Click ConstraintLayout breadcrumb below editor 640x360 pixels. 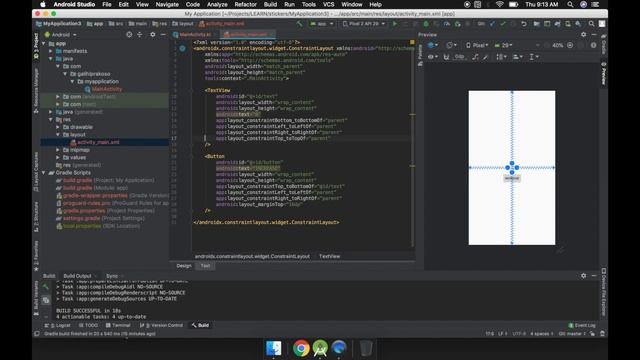coord(252,256)
